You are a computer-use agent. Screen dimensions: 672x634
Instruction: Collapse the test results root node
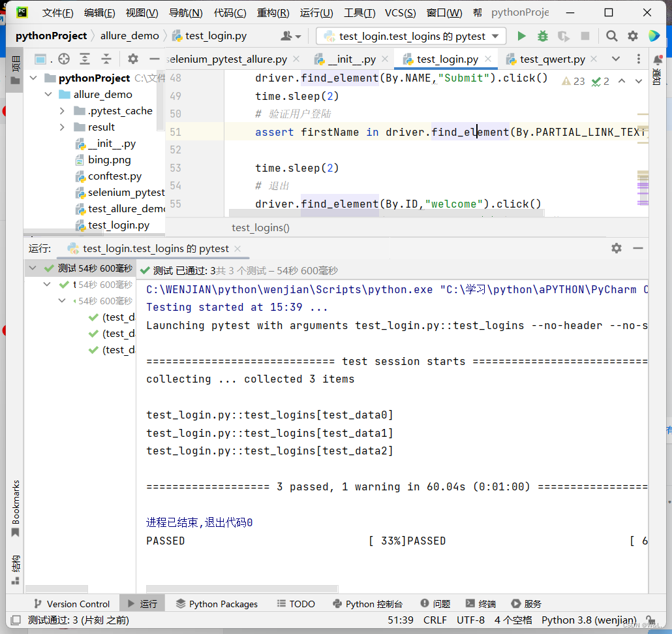[32, 268]
